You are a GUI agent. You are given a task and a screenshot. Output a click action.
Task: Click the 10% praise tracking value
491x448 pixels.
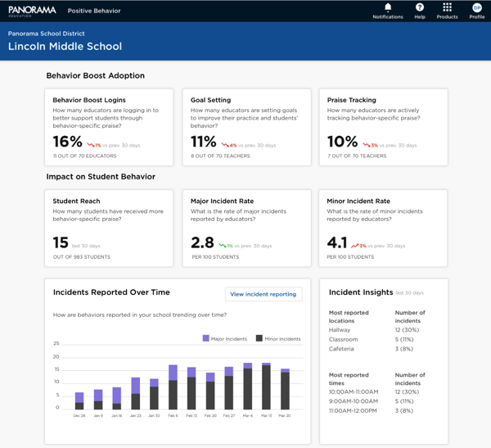[x=343, y=142]
